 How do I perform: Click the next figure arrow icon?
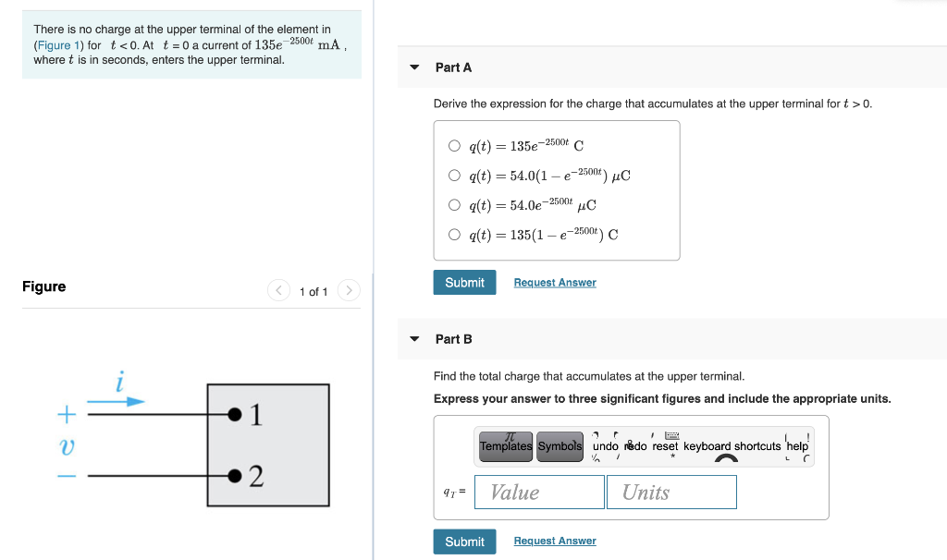(349, 290)
